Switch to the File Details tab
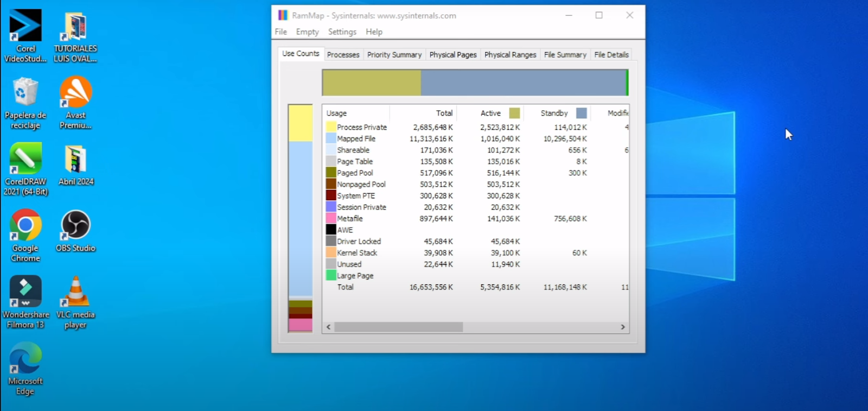The image size is (868, 411). click(611, 55)
